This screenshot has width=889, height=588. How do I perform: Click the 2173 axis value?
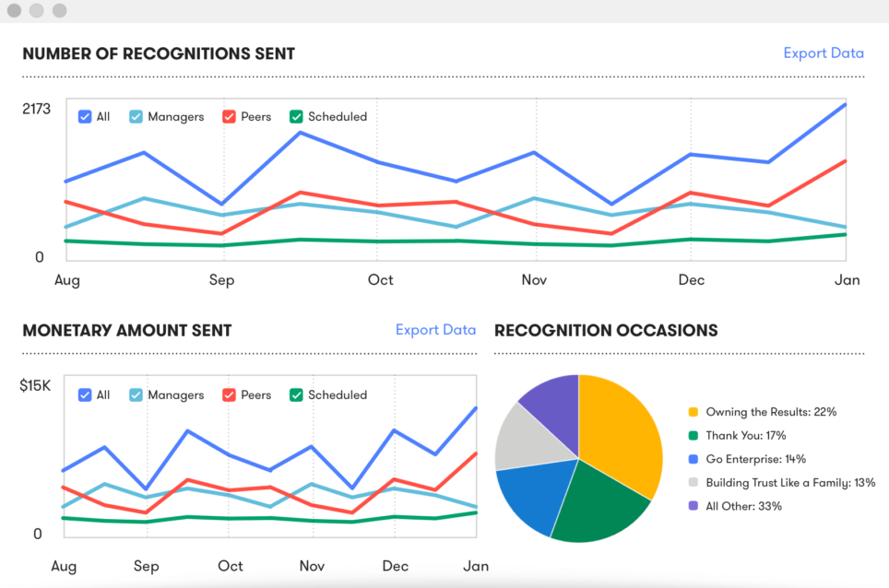pyautogui.click(x=36, y=109)
